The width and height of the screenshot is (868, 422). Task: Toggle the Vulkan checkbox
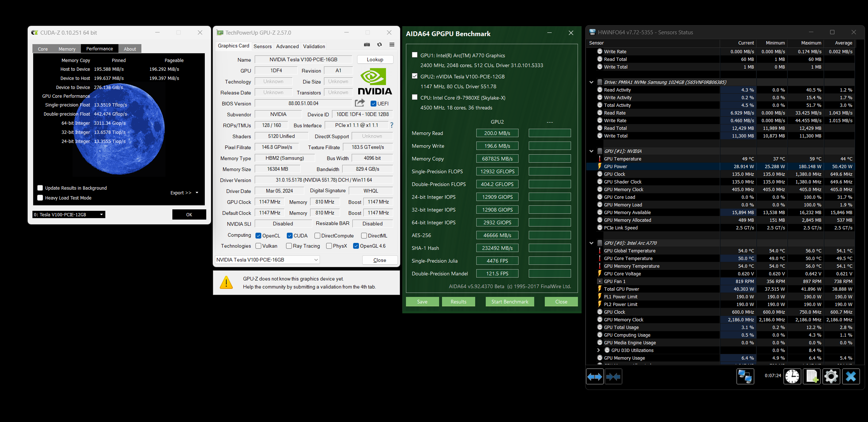coord(258,246)
